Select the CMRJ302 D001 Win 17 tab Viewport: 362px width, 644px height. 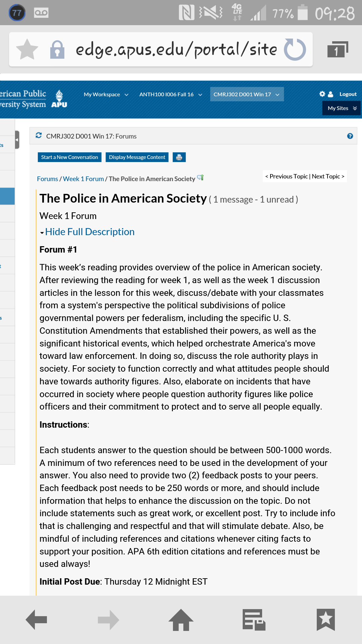tap(246, 94)
